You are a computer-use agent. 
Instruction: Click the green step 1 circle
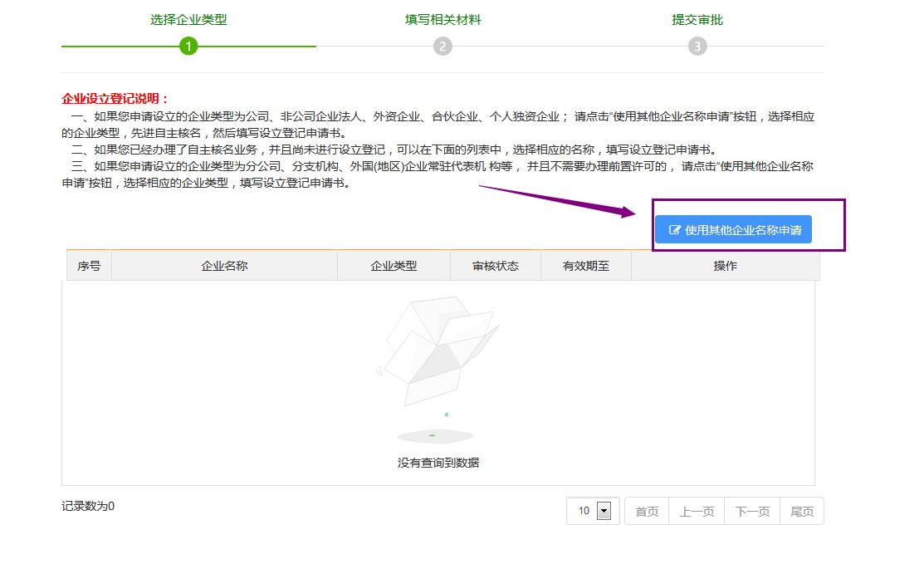[x=188, y=47]
